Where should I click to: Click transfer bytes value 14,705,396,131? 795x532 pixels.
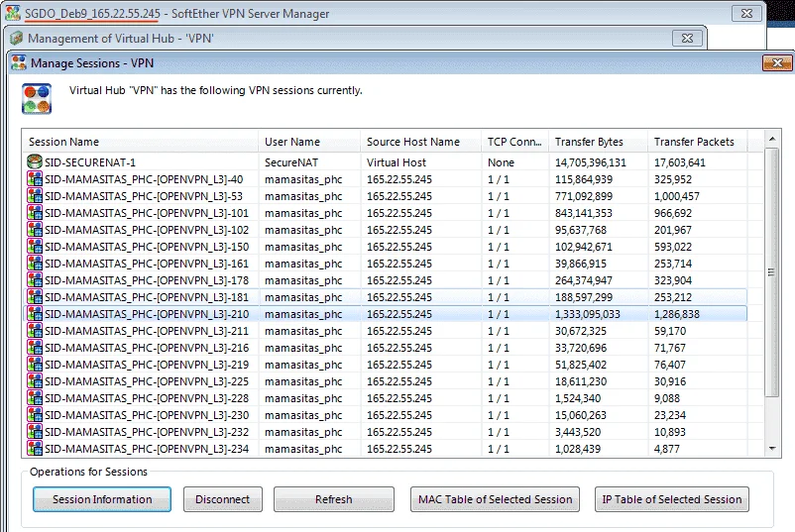coord(591,162)
